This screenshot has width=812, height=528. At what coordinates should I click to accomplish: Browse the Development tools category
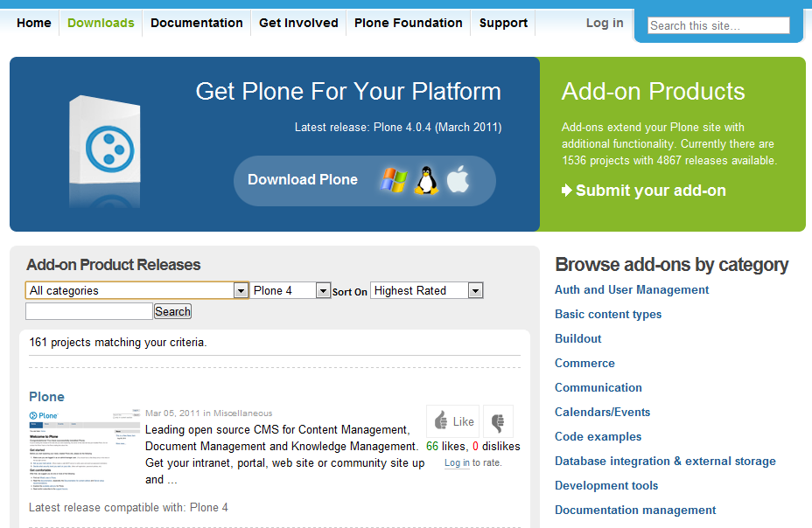(605, 485)
